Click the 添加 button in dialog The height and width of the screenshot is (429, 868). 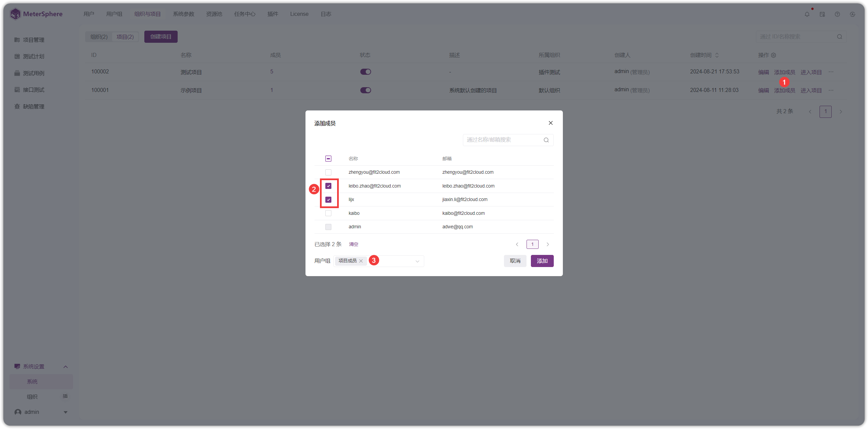click(542, 261)
